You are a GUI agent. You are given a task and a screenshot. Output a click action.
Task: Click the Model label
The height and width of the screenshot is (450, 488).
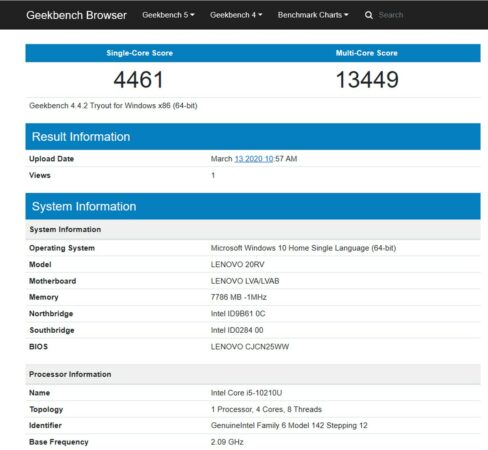[x=40, y=265]
